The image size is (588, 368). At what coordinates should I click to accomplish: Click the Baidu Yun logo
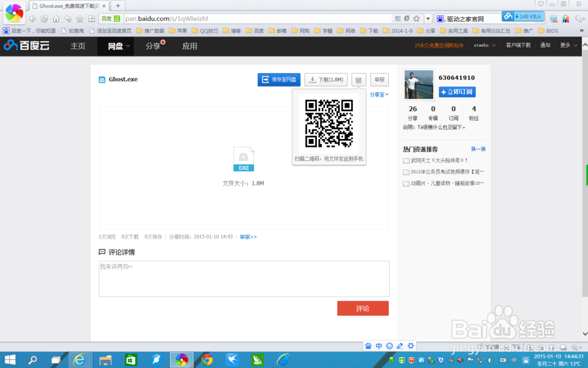pyautogui.click(x=26, y=45)
